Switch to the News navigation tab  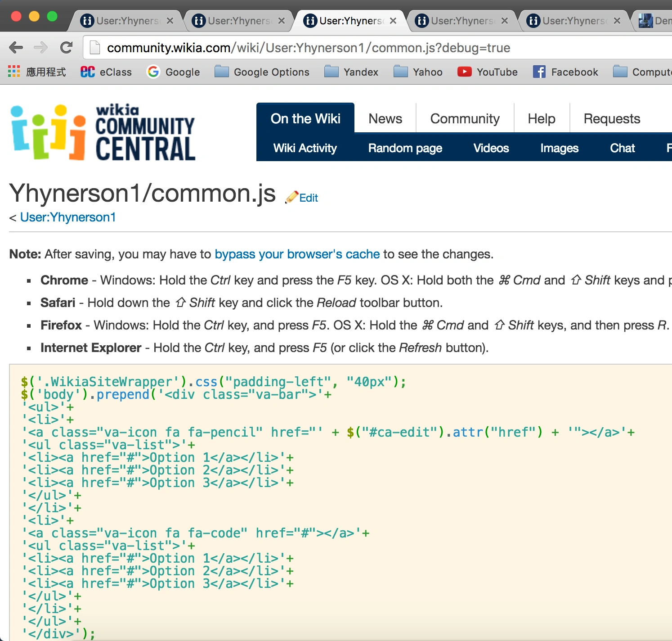pyautogui.click(x=385, y=119)
